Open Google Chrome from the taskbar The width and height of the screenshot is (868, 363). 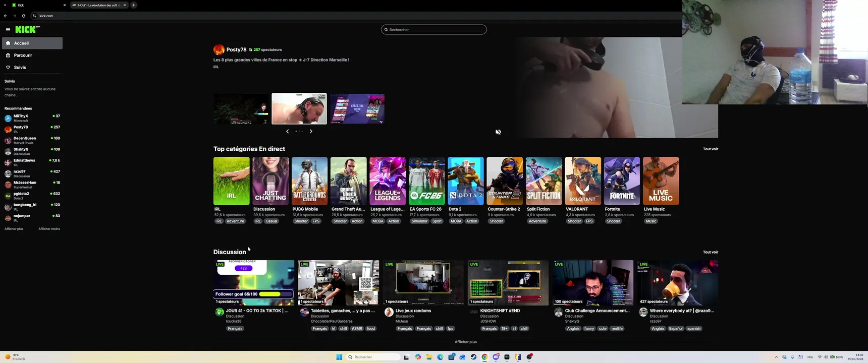click(484, 357)
